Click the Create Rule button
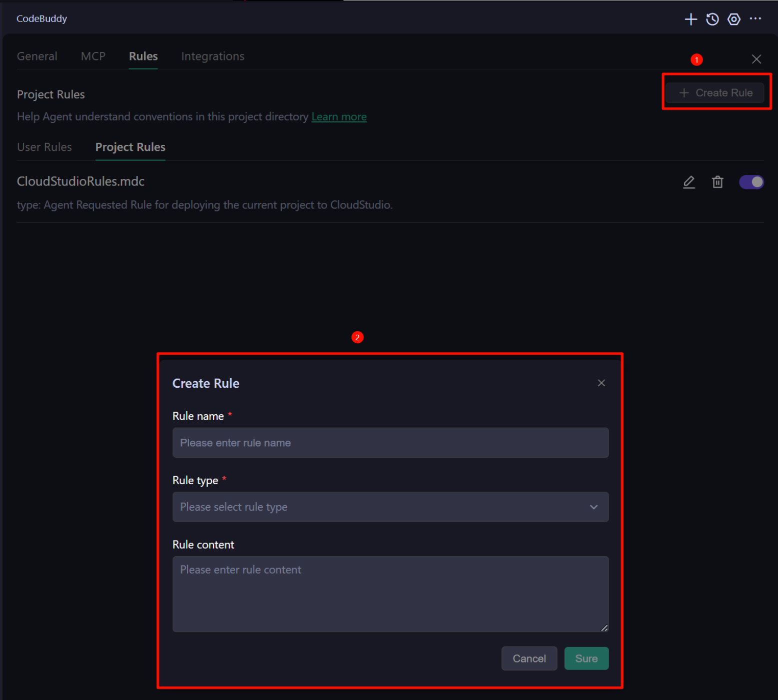This screenshot has height=700, width=778. [x=715, y=92]
